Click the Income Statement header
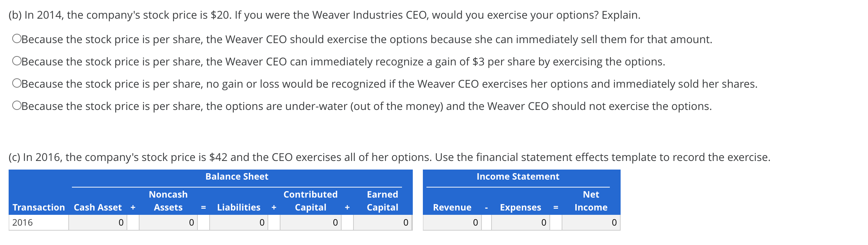The image size is (868, 245). [518, 176]
